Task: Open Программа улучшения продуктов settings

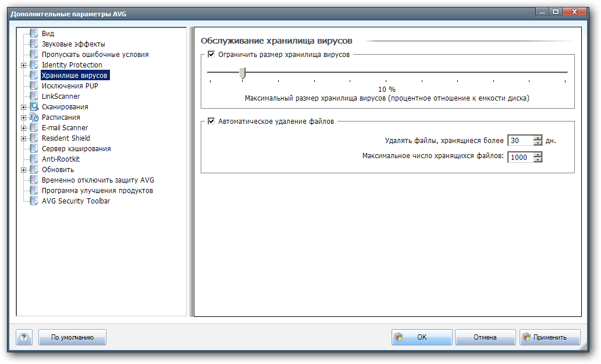Action: (97, 190)
